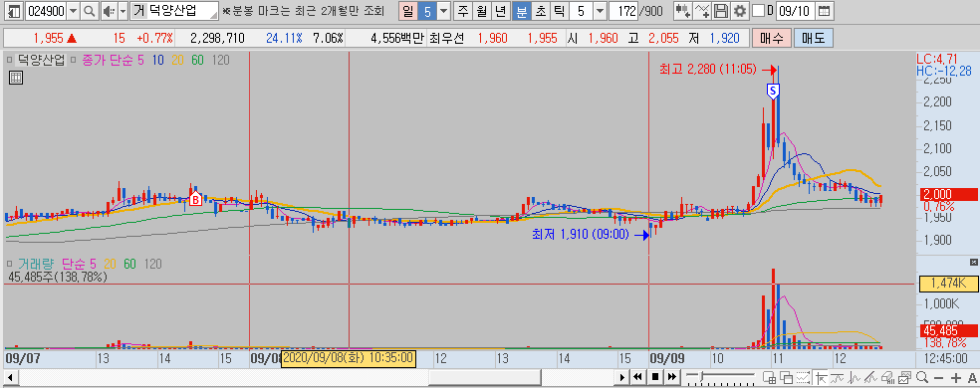
Task: Select the 틱 tick period tab
Action: pyautogui.click(x=559, y=11)
